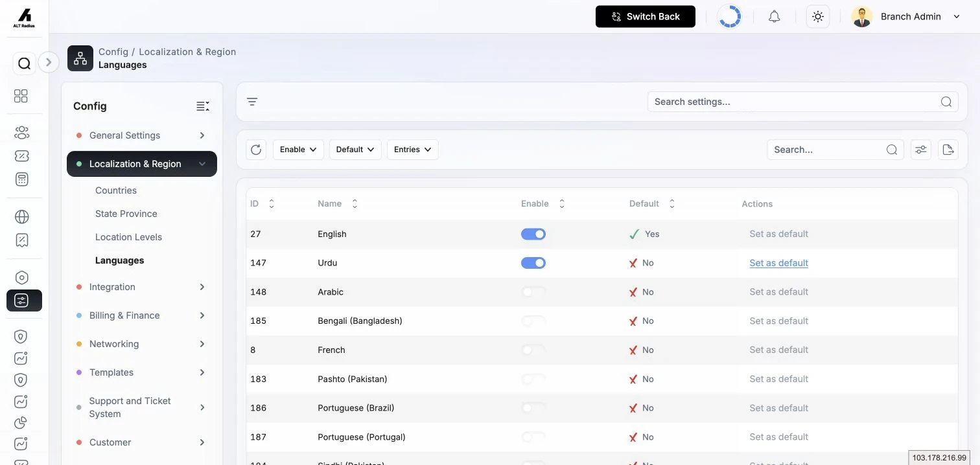Sort by Enable column arrows
The image size is (980, 465).
click(562, 203)
